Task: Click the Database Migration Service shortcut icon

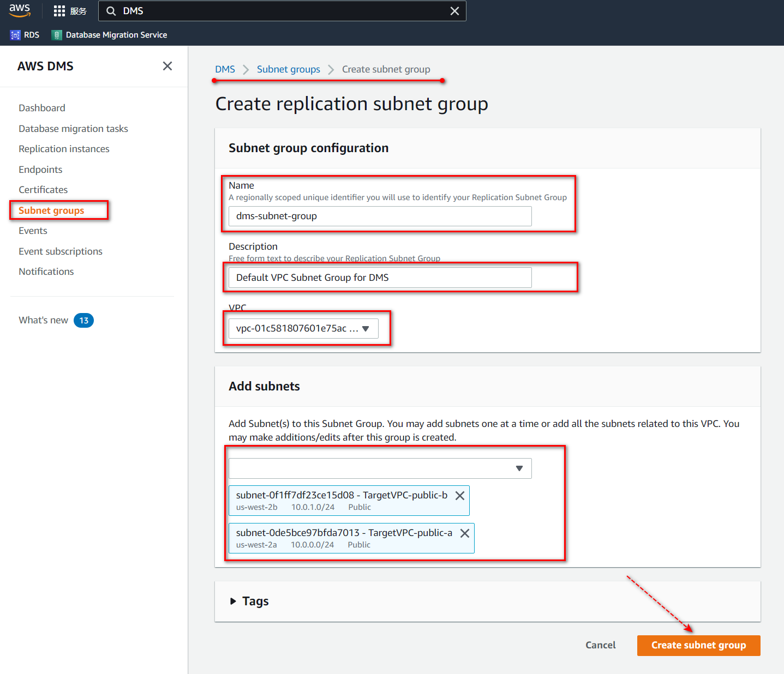Action: tap(57, 35)
